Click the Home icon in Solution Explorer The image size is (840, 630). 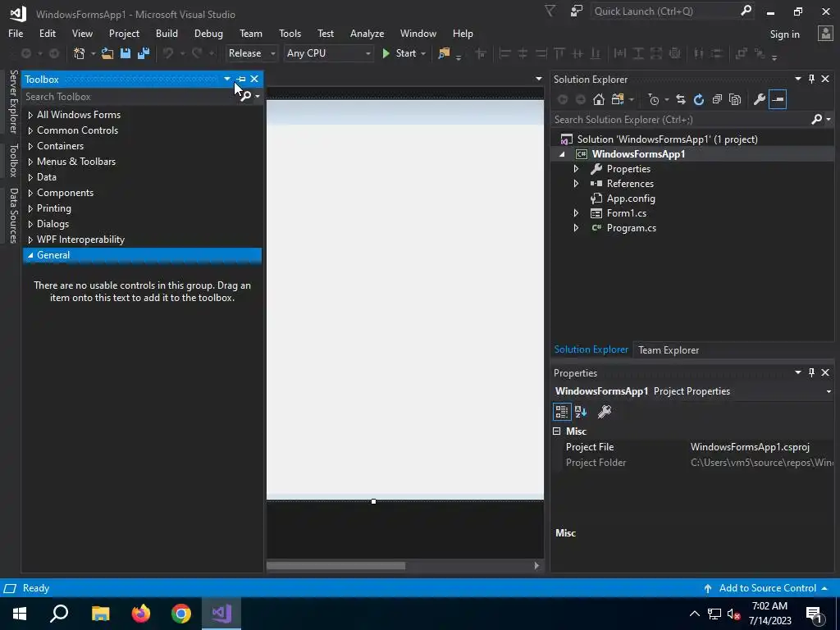(598, 99)
